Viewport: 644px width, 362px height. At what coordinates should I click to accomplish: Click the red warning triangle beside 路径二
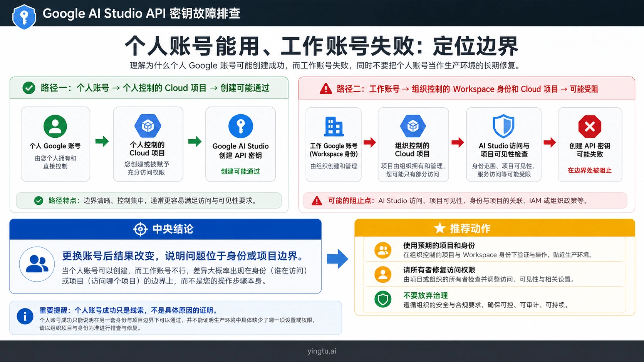[x=326, y=89]
